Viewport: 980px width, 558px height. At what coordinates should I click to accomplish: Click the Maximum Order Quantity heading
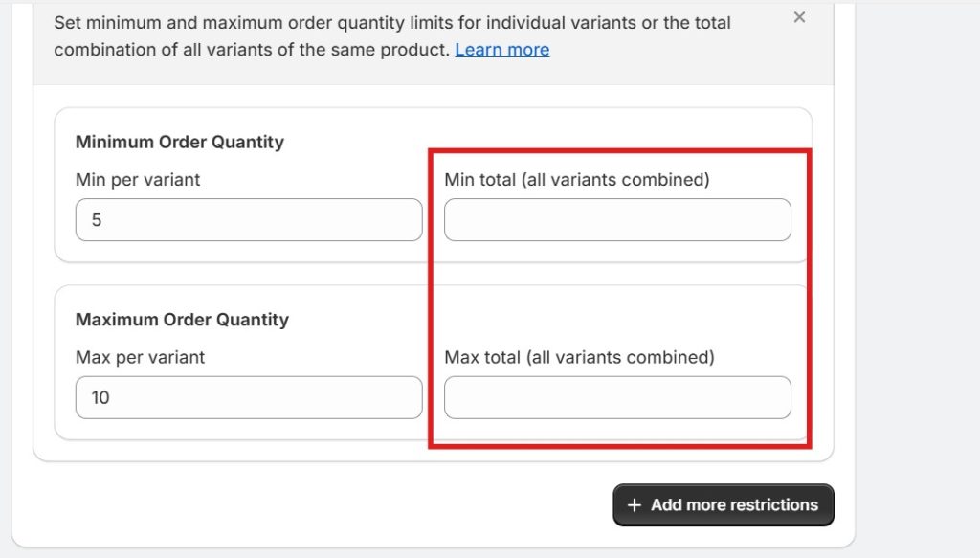[x=182, y=320]
